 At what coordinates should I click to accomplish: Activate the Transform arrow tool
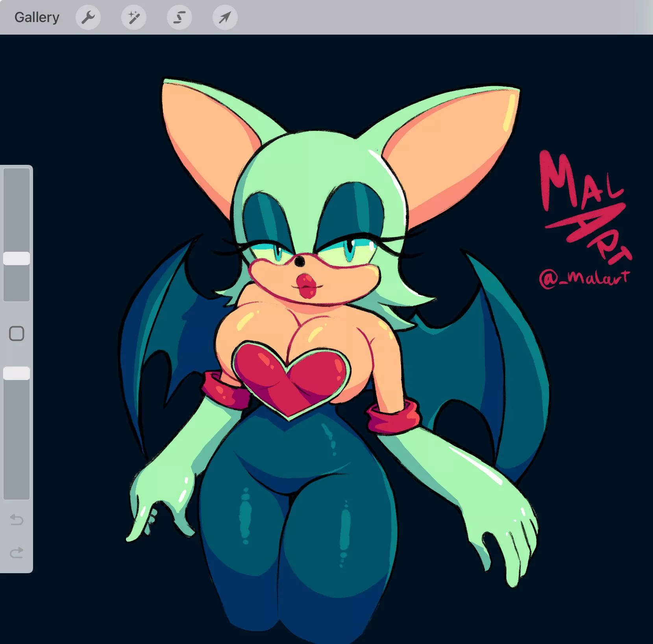[224, 17]
